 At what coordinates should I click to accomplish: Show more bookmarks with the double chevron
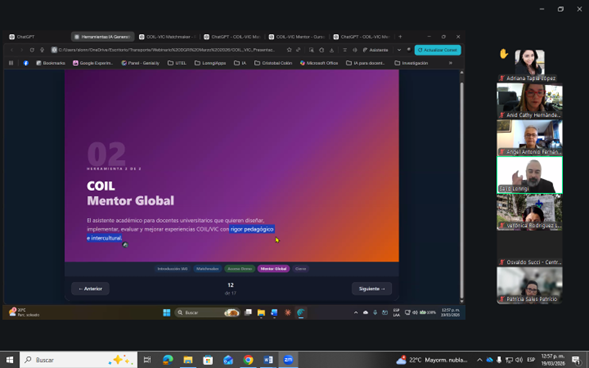point(450,63)
